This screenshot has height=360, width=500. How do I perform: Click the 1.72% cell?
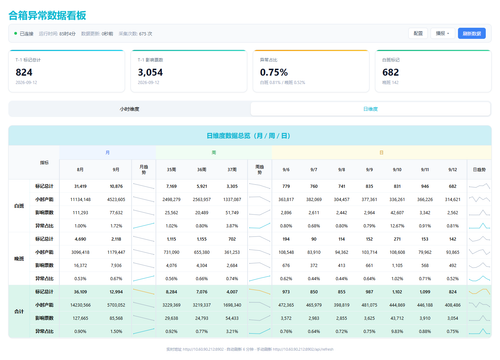[116, 226]
